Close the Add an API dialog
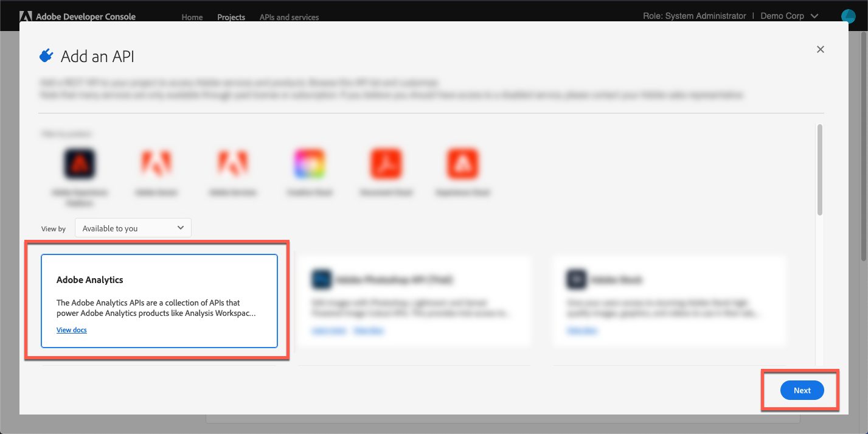 coord(821,49)
